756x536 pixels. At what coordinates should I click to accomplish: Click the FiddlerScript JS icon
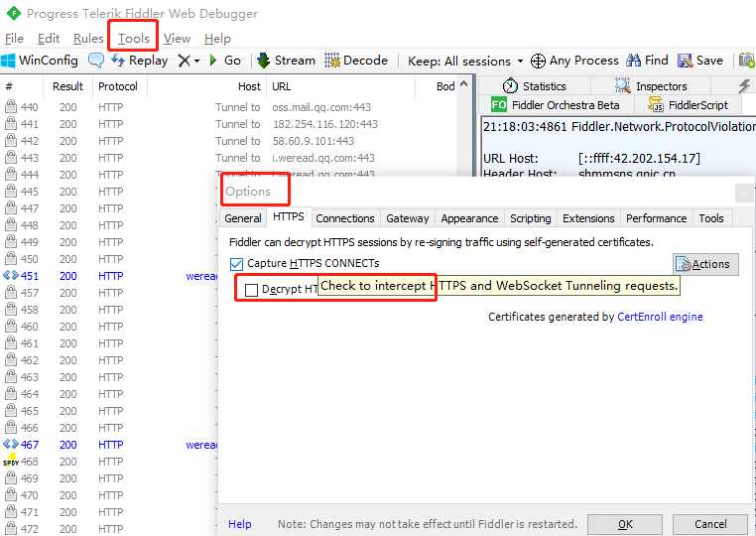click(656, 104)
